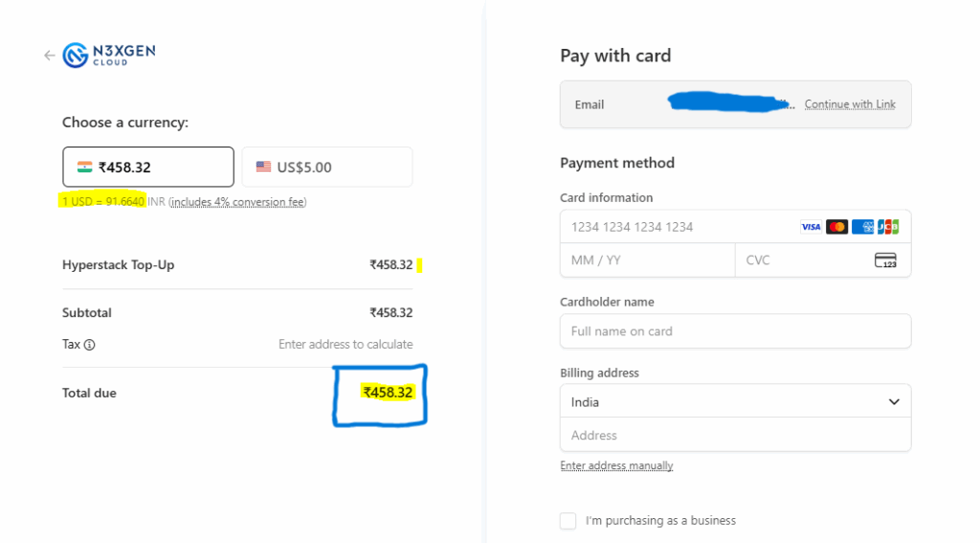Click the CVC input field
The width and height of the screenshot is (980, 543).
[804, 260]
